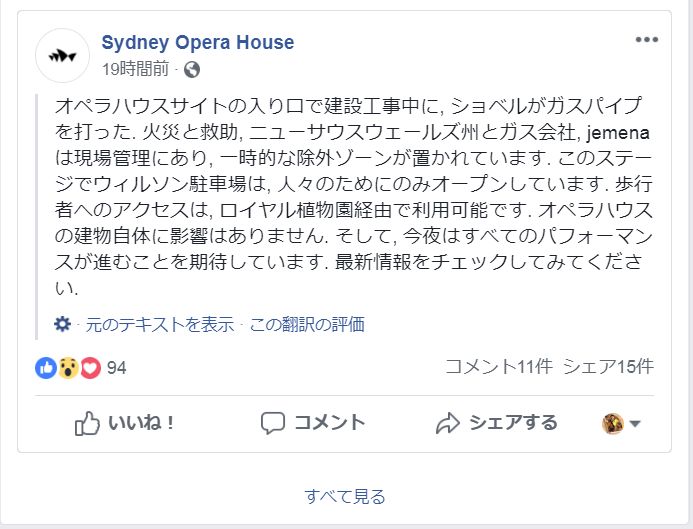Click the Sydney Opera House profile avatar
693x529 pixels.
(62, 56)
